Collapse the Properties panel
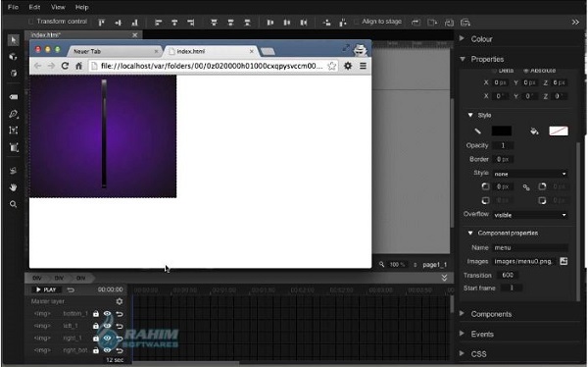The height and width of the screenshot is (367, 588). click(x=463, y=59)
